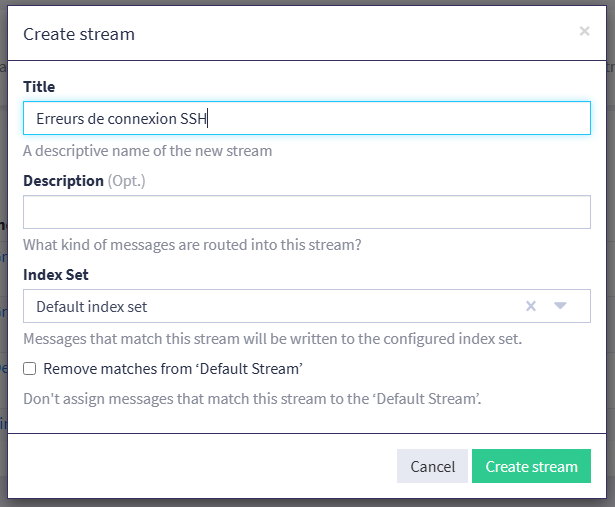Expand the Index Set dropdown arrow
615x507 pixels.
point(560,306)
